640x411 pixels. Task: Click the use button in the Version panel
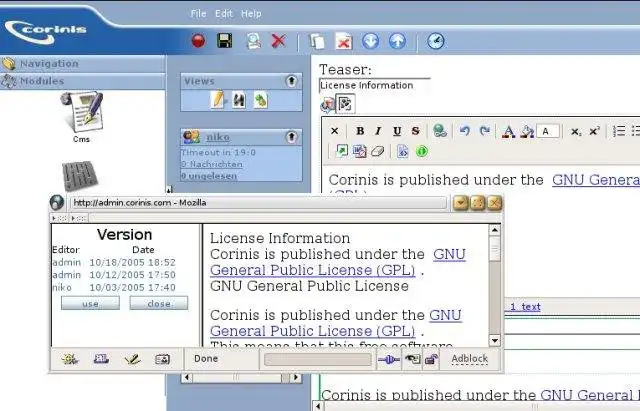coord(90,303)
